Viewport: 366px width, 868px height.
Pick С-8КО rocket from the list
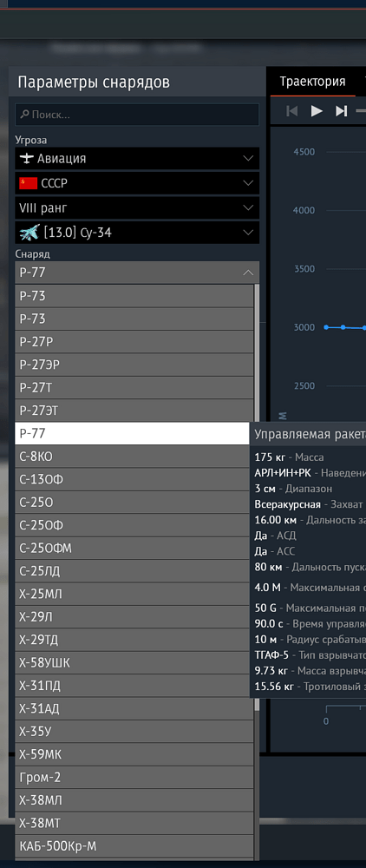(x=134, y=457)
